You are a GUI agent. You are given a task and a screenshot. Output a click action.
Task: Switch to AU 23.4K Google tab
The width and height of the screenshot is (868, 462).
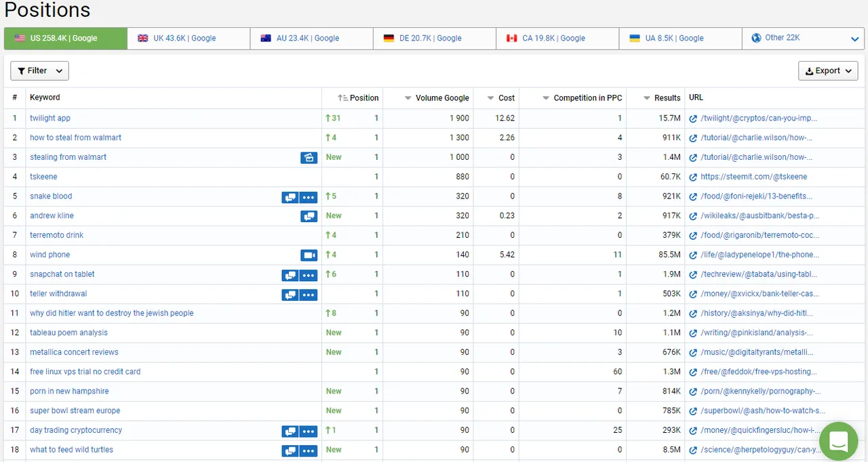[311, 39]
